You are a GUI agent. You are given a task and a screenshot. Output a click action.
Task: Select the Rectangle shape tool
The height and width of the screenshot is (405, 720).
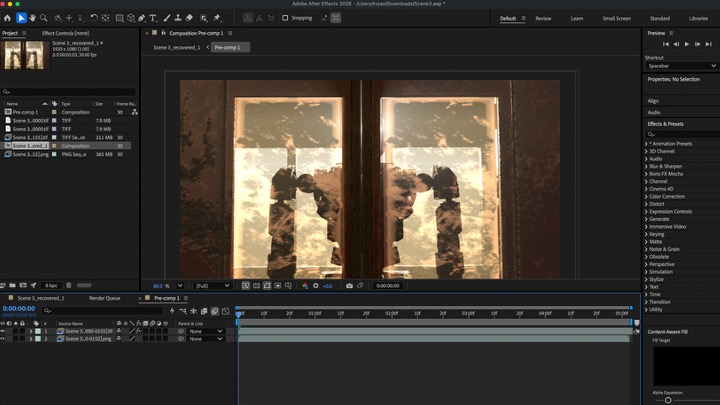[x=119, y=18]
